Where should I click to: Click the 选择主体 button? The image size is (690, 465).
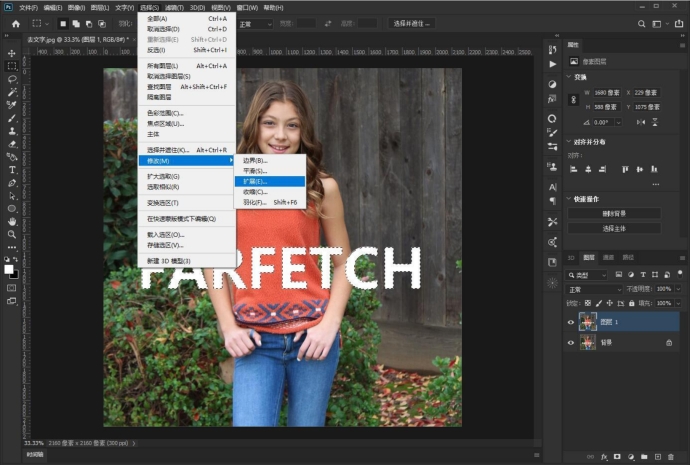click(x=614, y=228)
